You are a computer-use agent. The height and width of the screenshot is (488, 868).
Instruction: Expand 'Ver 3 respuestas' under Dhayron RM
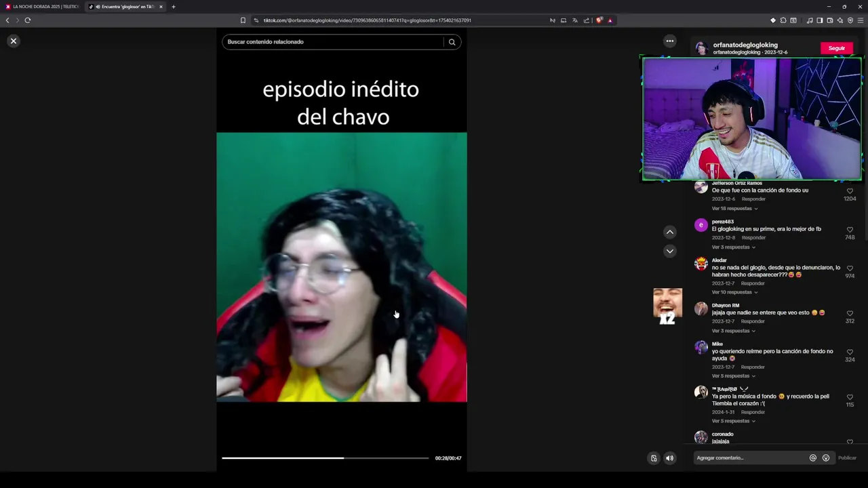click(x=733, y=331)
